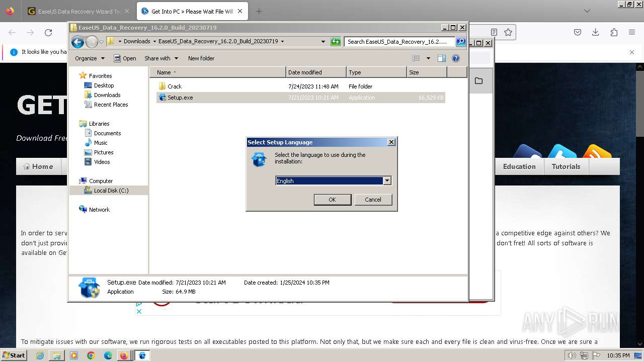Open a new Firefox tab
The image size is (644, 362).
[x=259, y=11]
